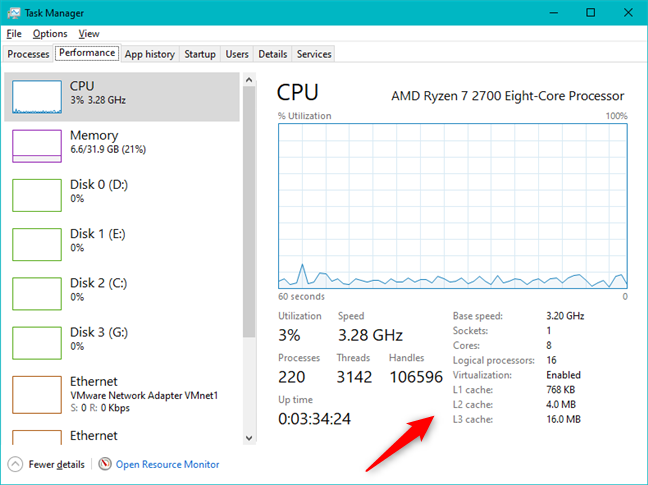Click the 106596 handles count

point(416,377)
